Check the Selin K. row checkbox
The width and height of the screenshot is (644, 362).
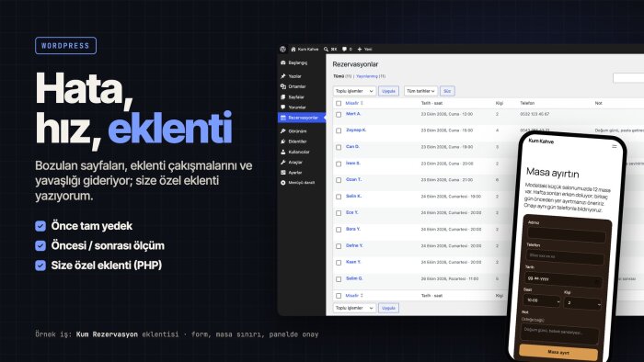339,197
